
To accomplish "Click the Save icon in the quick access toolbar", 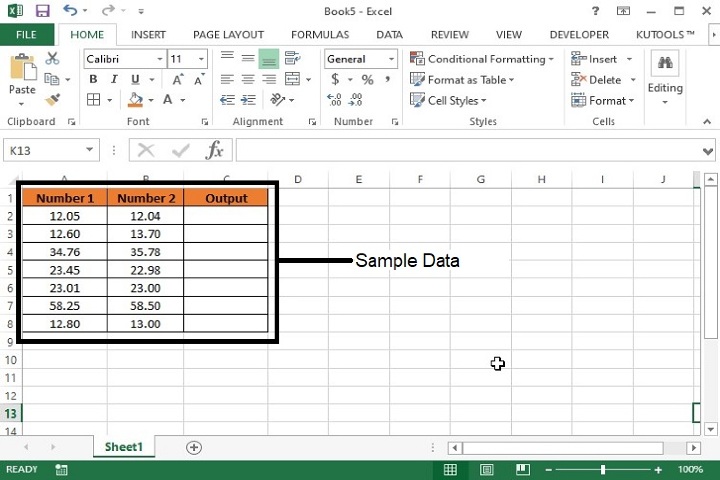I will (x=43, y=11).
